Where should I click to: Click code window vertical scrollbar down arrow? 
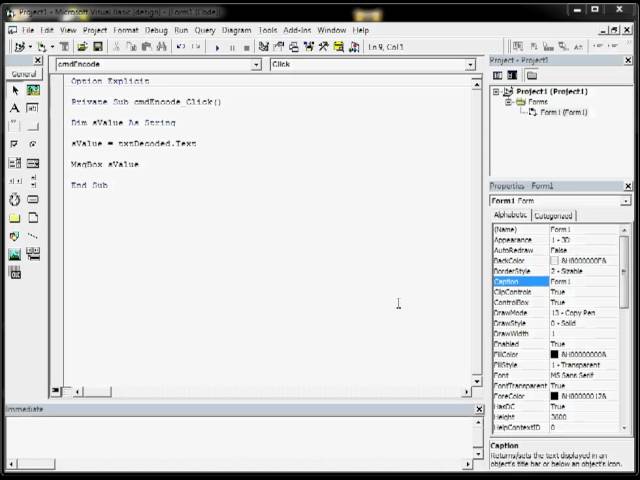pos(477,381)
